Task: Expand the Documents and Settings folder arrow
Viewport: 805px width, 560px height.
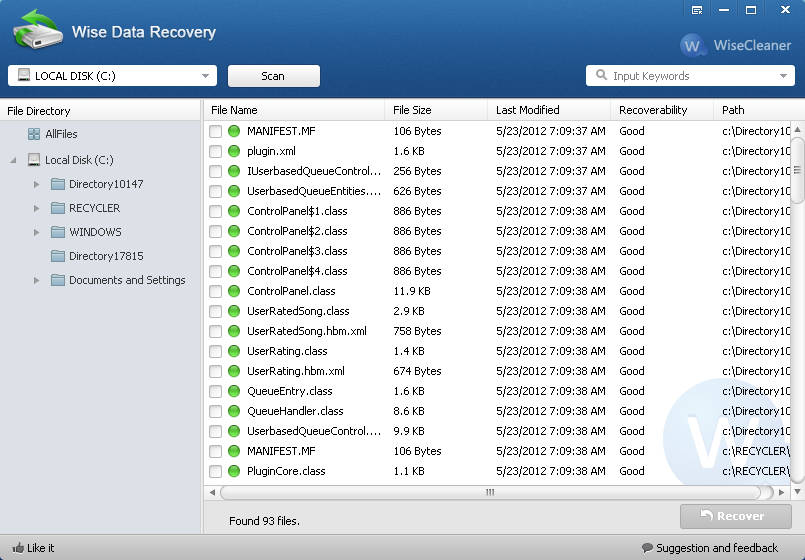Action: 36,280
